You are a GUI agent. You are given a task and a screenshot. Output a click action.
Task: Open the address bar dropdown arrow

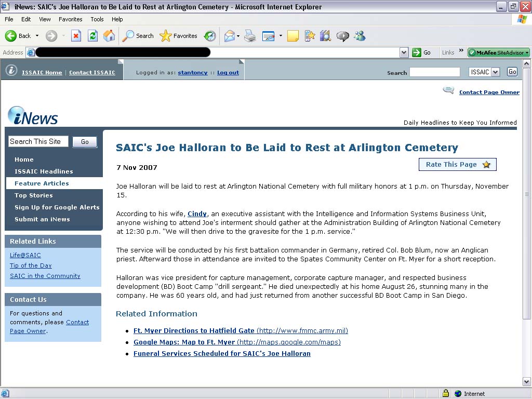pos(404,52)
